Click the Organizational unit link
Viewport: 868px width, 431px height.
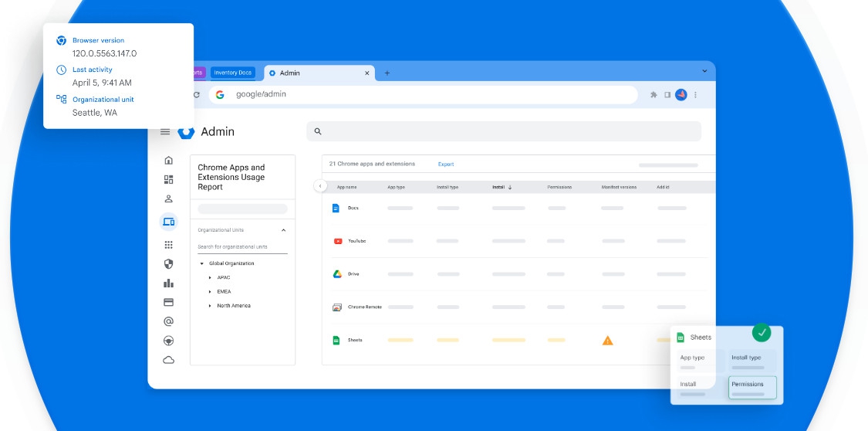(103, 100)
